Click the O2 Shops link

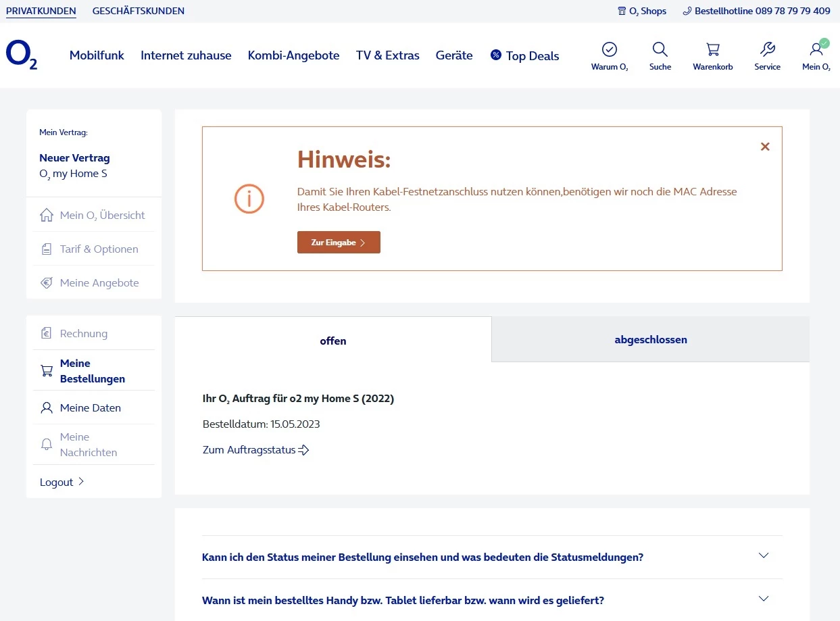coord(642,11)
